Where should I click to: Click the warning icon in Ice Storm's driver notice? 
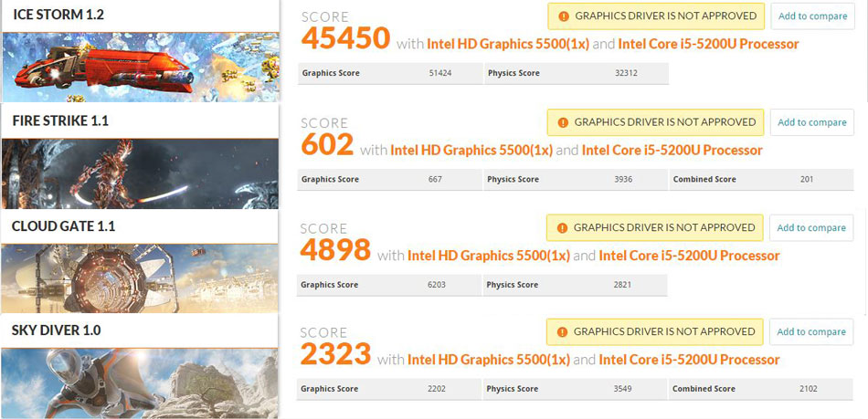click(564, 16)
